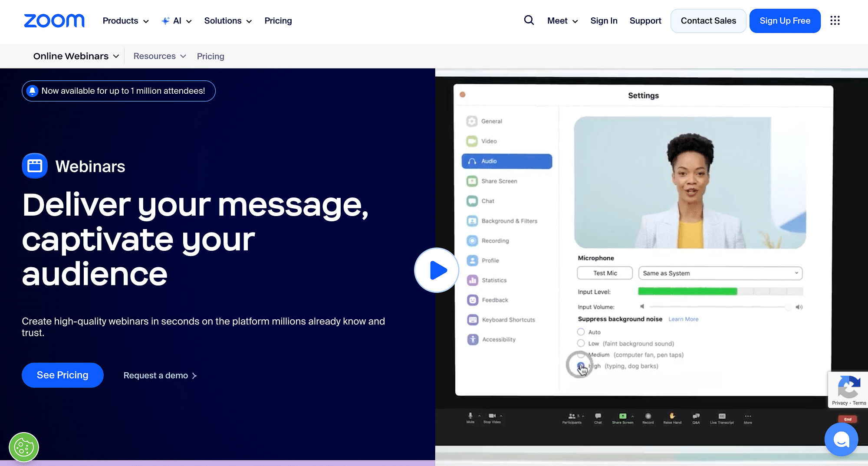Click Learn More next to noise suppression
The image size is (868, 466).
click(x=684, y=319)
